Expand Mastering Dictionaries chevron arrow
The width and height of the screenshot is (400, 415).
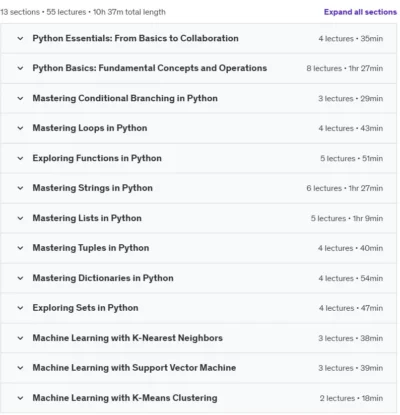click(x=20, y=278)
